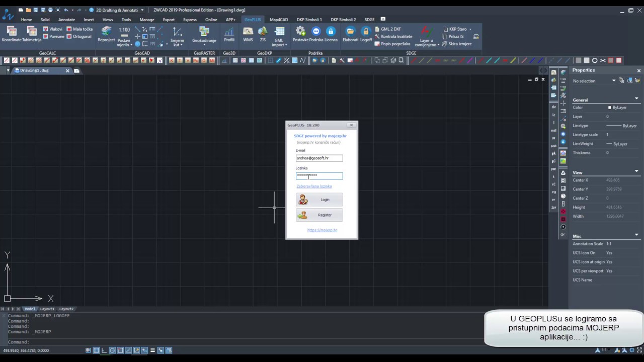
Task: Toggle ortho mode in status bar
Action: 104,350
